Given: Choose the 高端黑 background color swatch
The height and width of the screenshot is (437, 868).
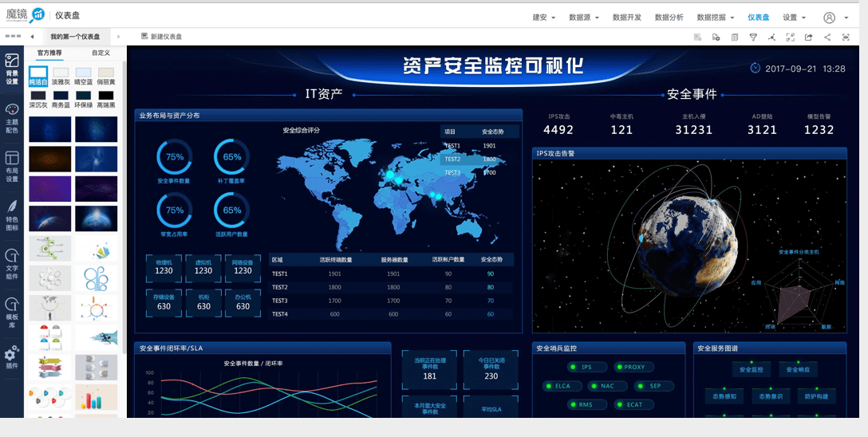Looking at the screenshot, I should (106, 96).
